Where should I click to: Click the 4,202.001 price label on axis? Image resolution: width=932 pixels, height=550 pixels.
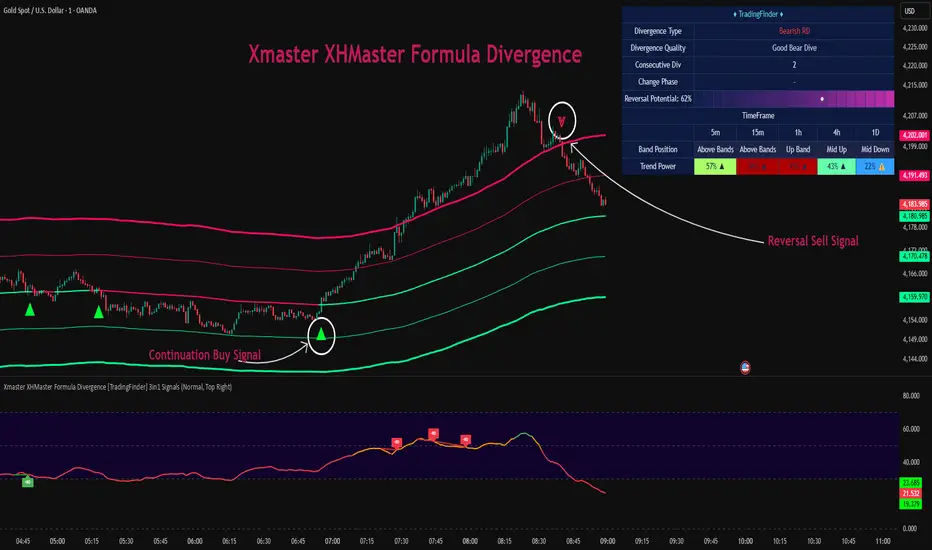(914, 136)
